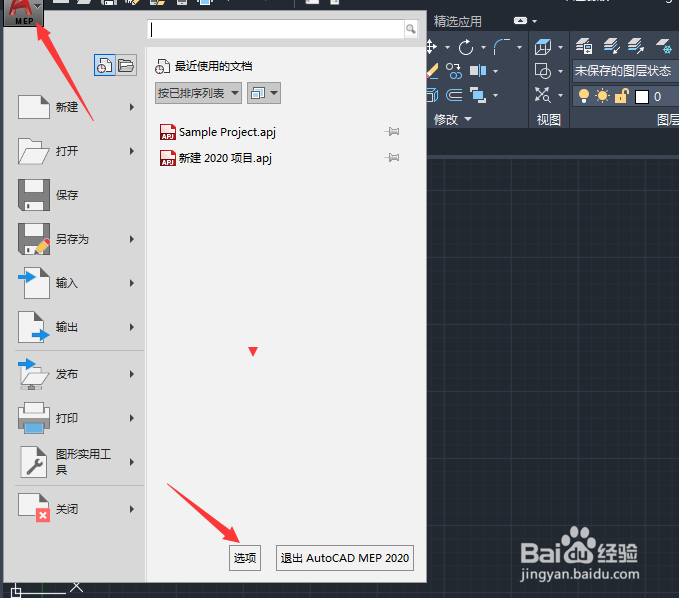The image size is (679, 598).
Task: Expand the 发布 submenu arrow
Action: point(132,374)
